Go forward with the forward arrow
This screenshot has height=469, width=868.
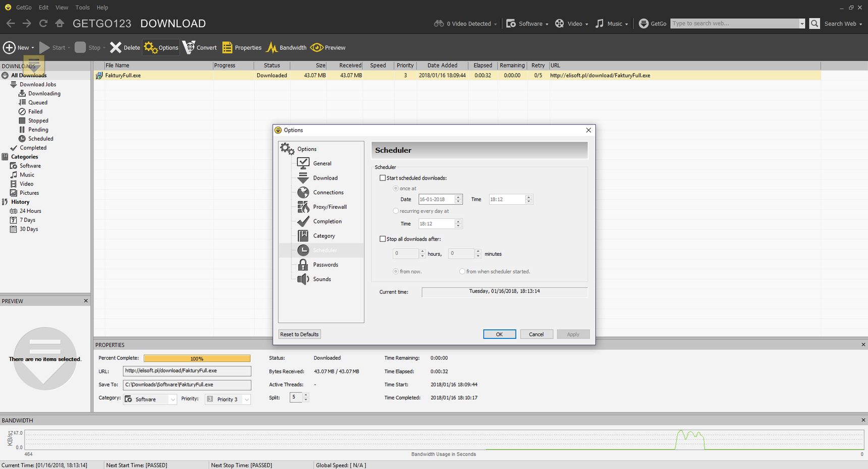click(x=27, y=23)
